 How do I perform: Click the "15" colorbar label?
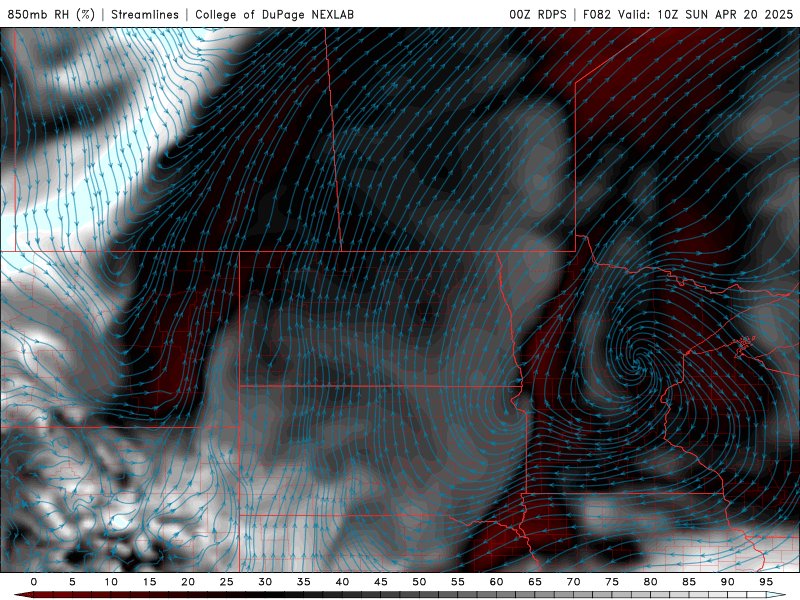[x=149, y=582]
